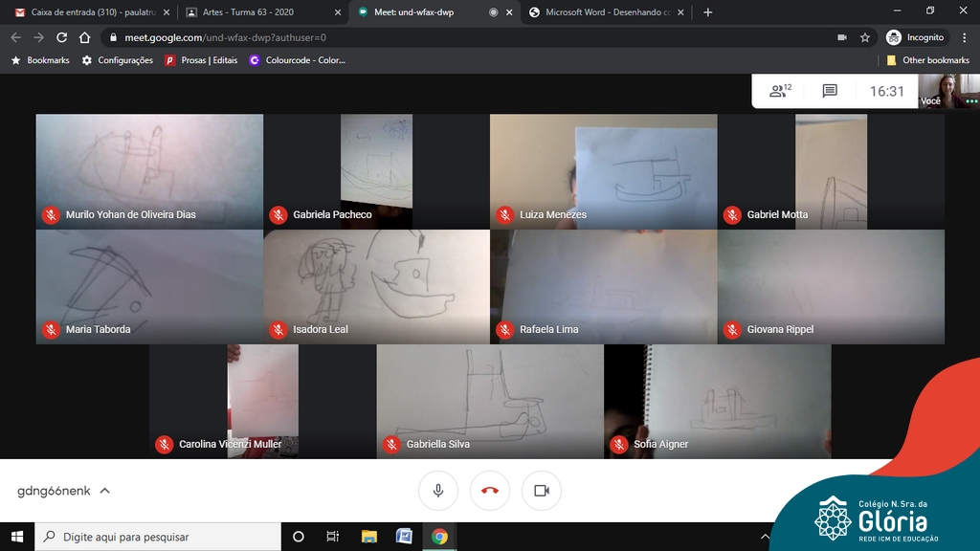
Task: Open a new browser tab
Action: pos(707,12)
